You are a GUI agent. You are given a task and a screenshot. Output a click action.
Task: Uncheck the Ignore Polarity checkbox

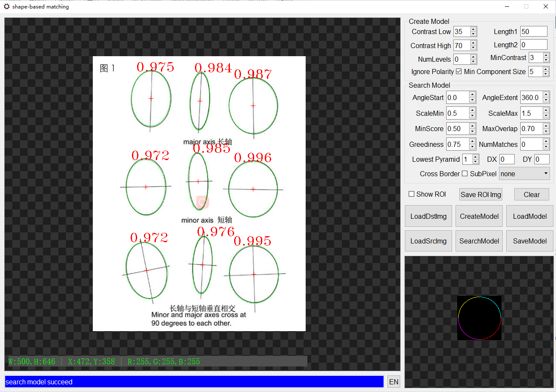(459, 72)
